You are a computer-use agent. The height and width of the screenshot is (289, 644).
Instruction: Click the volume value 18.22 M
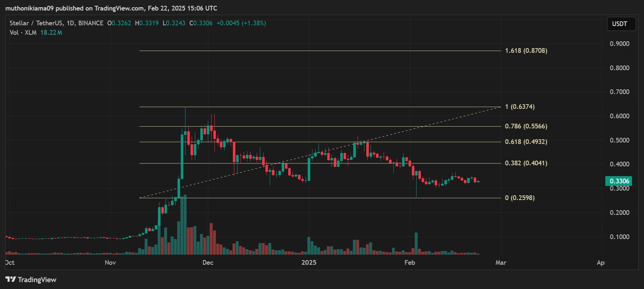tap(51, 33)
